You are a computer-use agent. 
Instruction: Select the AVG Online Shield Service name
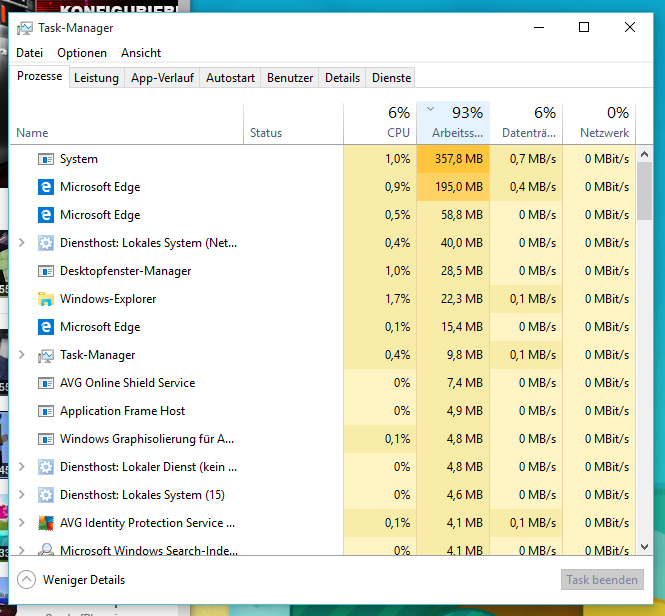pyautogui.click(x=128, y=383)
